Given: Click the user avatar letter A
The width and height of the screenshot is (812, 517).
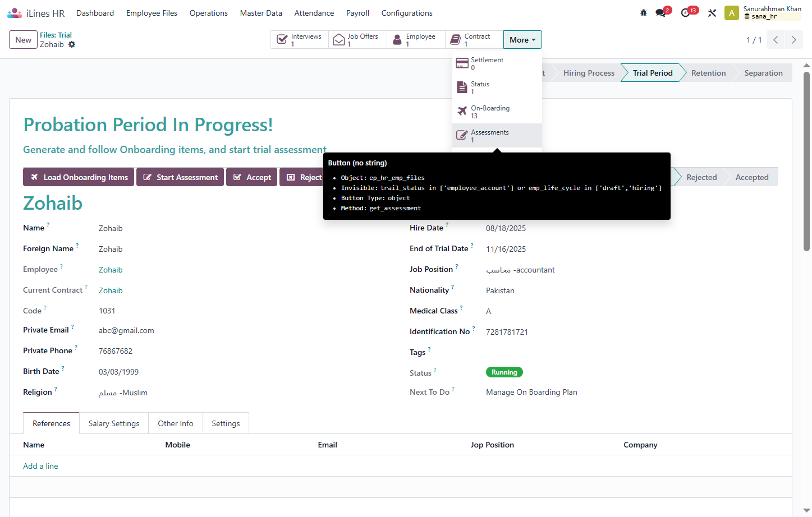Looking at the screenshot, I should pos(732,13).
